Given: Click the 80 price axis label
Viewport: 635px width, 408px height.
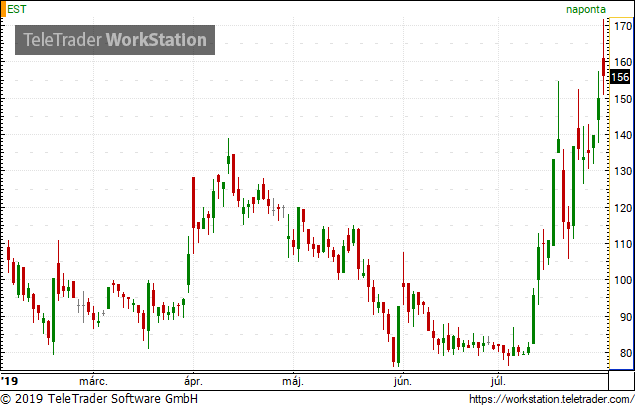Looking at the screenshot, I should (626, 353).
